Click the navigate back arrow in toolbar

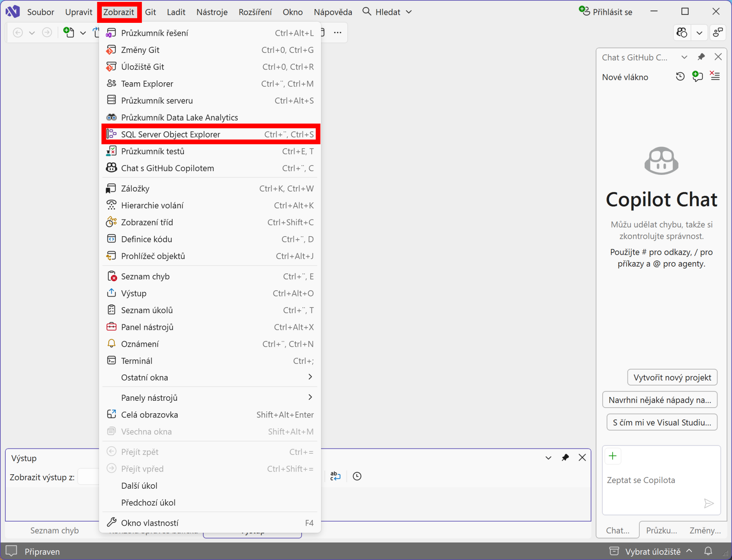[x=18, y=33]
